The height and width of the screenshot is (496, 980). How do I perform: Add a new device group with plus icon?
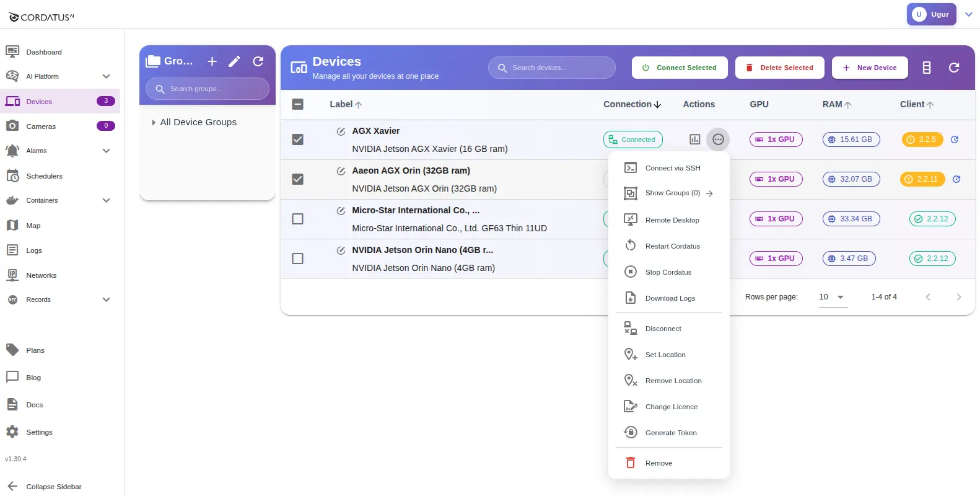212,61
